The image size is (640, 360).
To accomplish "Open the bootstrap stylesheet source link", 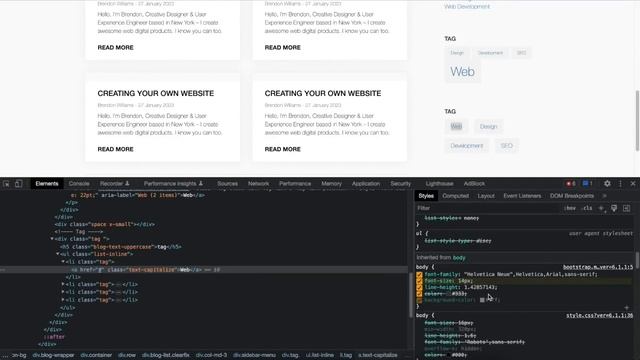I will (598, 267).
